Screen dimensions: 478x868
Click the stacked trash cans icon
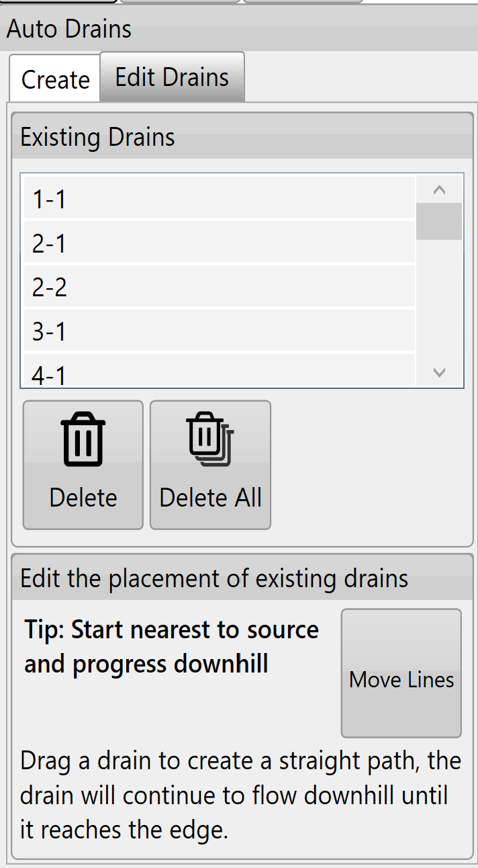[209, 439]
